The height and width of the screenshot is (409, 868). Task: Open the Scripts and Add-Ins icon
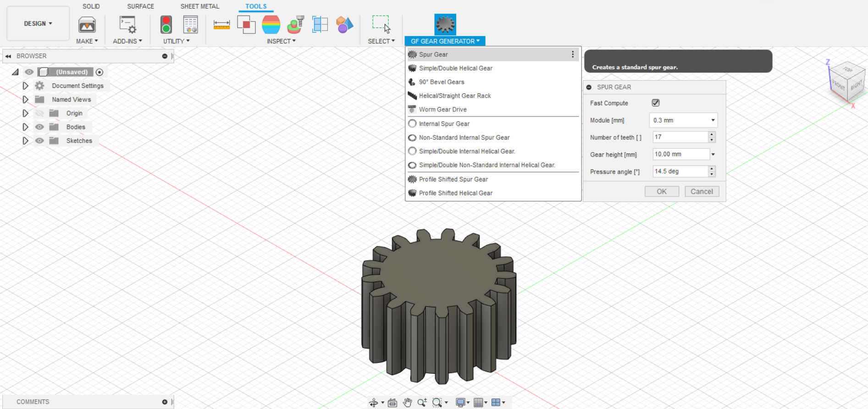click(x=127, y=25)
